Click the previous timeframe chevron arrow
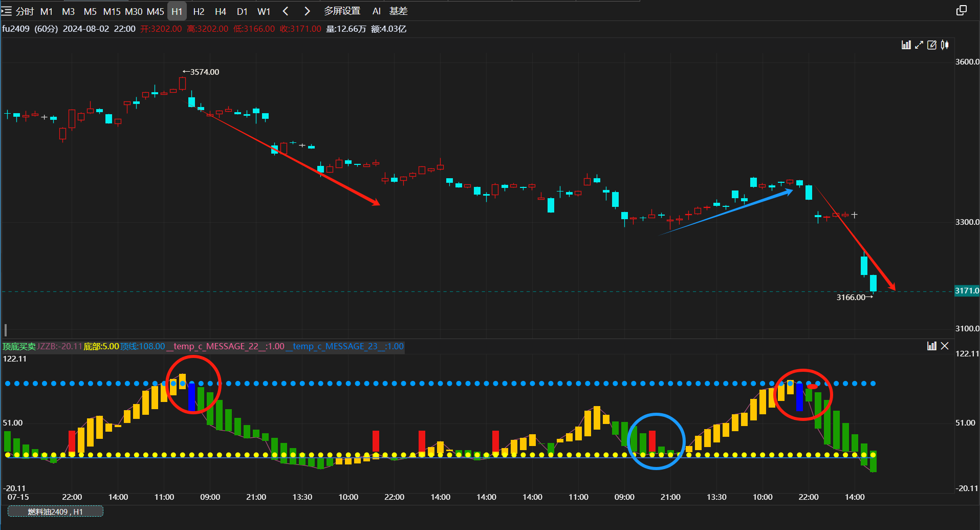This screenshot has width=980, height=530. [x=286, y=11]
